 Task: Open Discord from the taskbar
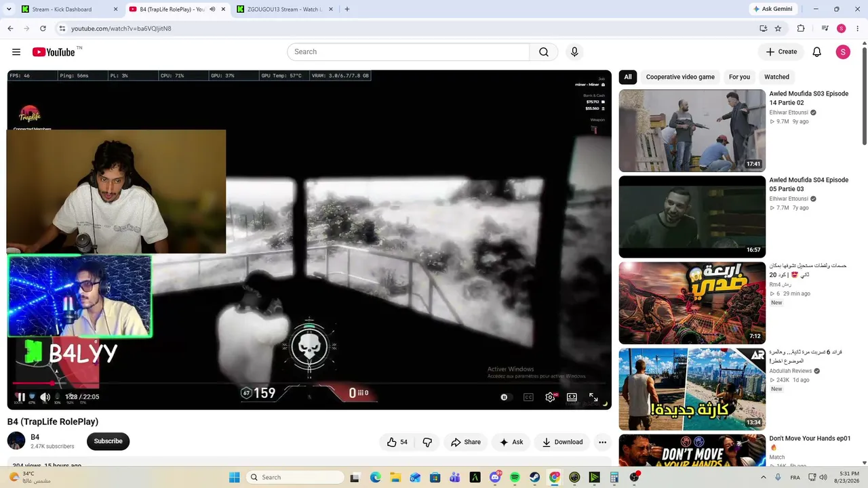pyautogui.click(x=496, y=477)
